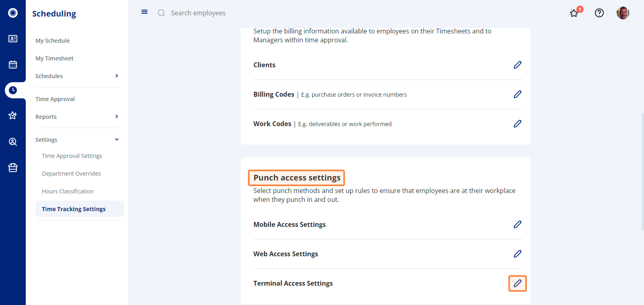Click Web Access Settings label
This screenshot has height=305, width=644.
tap(286, 254)
